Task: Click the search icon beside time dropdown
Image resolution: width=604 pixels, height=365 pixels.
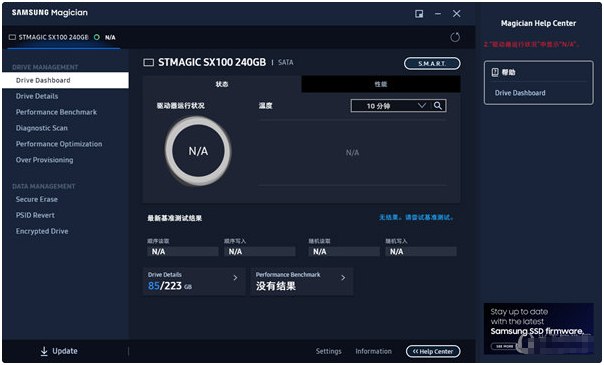Action: [x=438, y=105]
